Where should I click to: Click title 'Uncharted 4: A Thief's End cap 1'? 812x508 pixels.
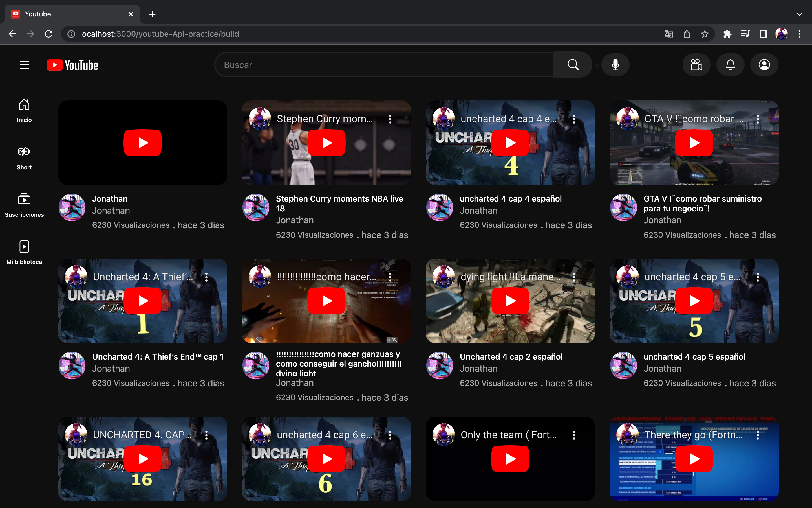point(158,356)
